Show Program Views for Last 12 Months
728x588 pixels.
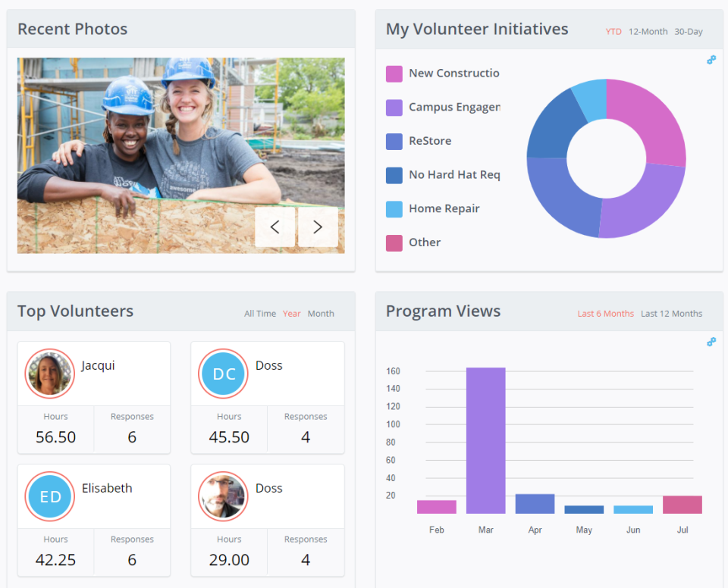coord(671,314)
